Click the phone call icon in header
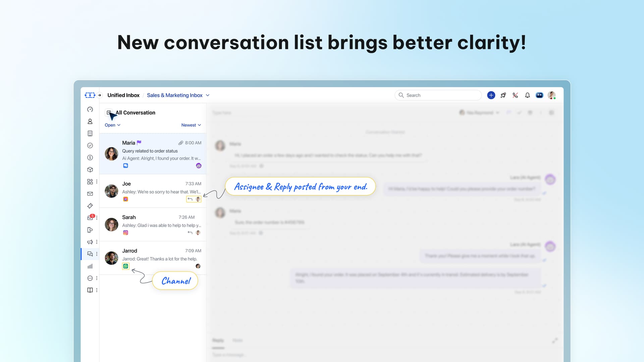 pos(515,95)
